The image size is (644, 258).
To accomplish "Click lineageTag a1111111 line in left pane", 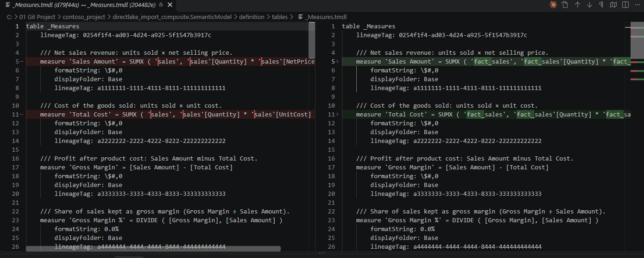I will (140, 88).
